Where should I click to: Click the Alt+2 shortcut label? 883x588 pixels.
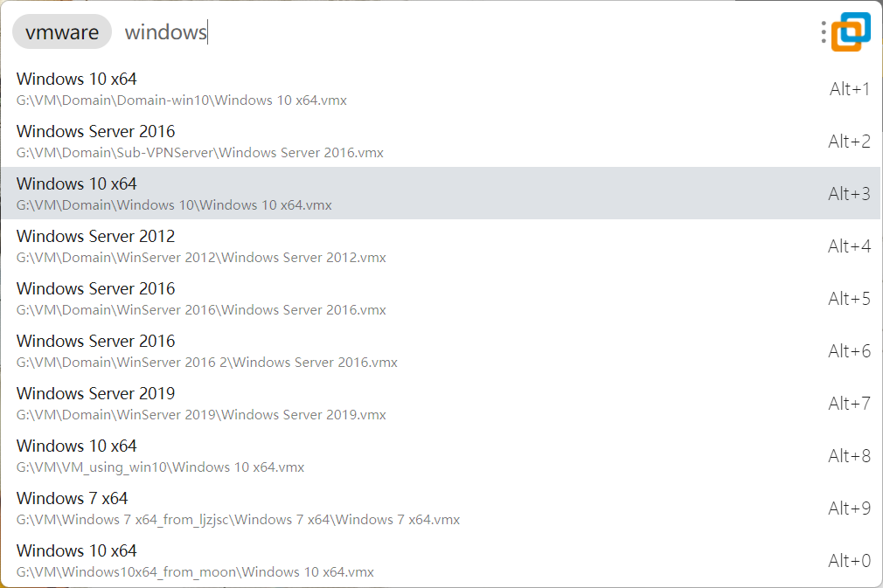[849, 142]
